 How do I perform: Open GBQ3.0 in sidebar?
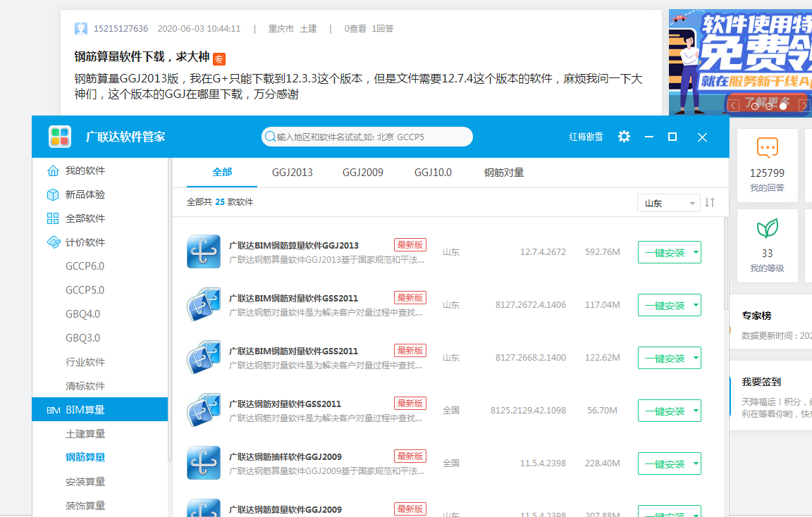tap(83, 337)
